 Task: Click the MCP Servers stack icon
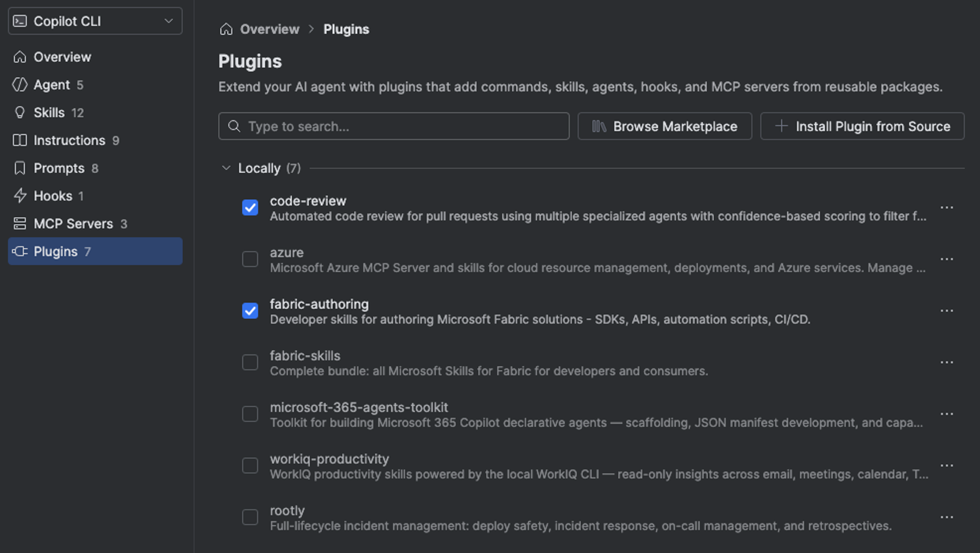tap(20, 224)
